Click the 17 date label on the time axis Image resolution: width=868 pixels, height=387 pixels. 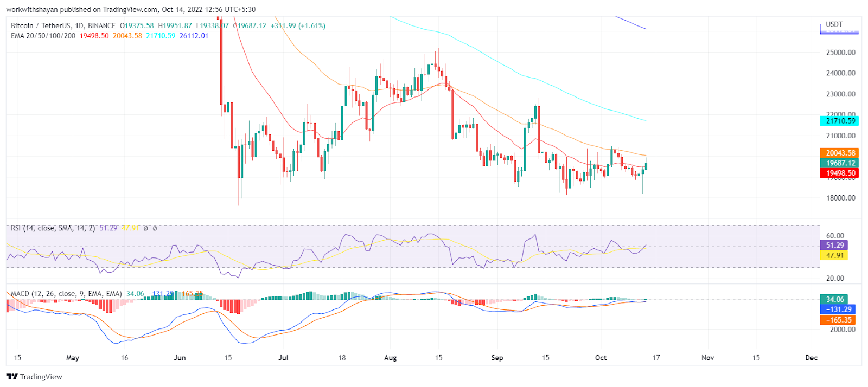click(x=656, y=358)
